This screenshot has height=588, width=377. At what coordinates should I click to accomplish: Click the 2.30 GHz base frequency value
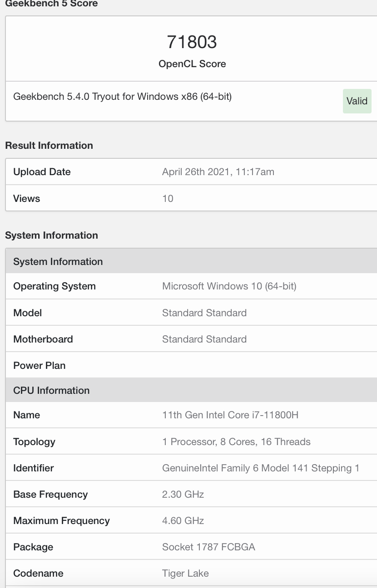tap(183, 494)
